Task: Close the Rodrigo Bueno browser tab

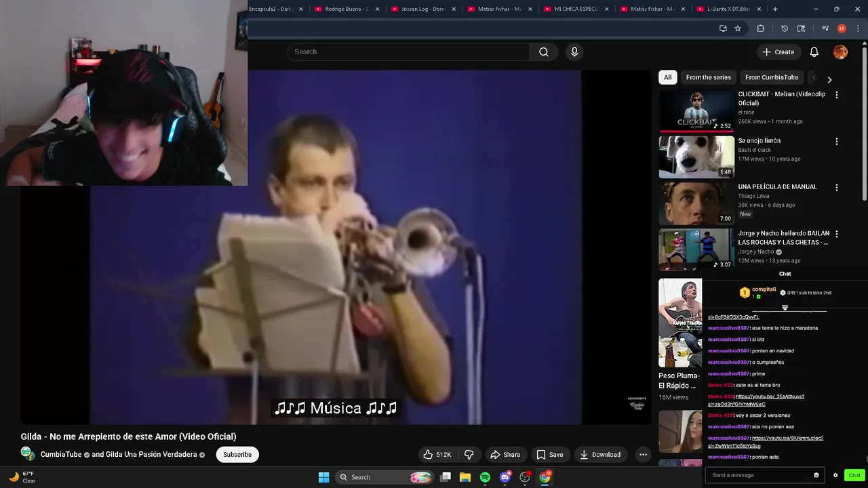Action: click(377, 9)
